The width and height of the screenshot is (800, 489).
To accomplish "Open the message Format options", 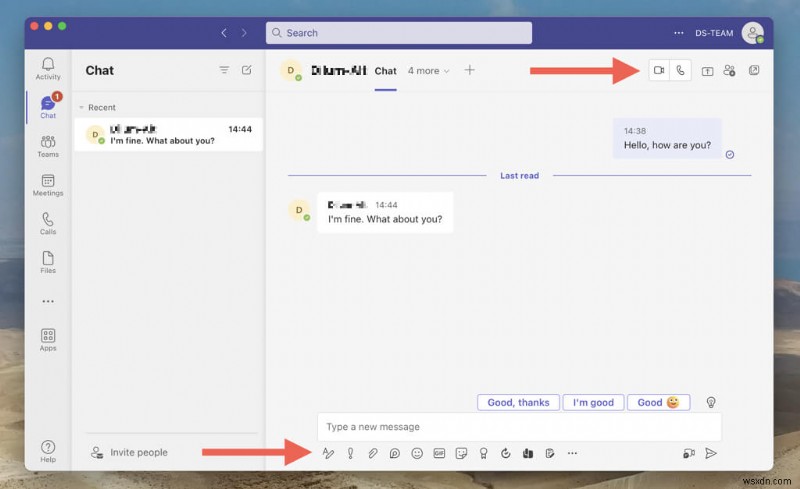I will click(328, 453).
